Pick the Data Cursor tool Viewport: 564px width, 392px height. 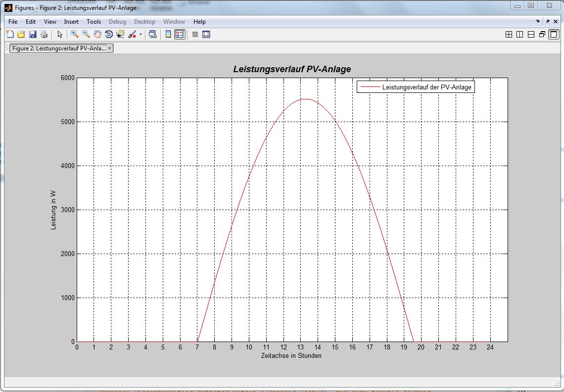pos(120,34)
